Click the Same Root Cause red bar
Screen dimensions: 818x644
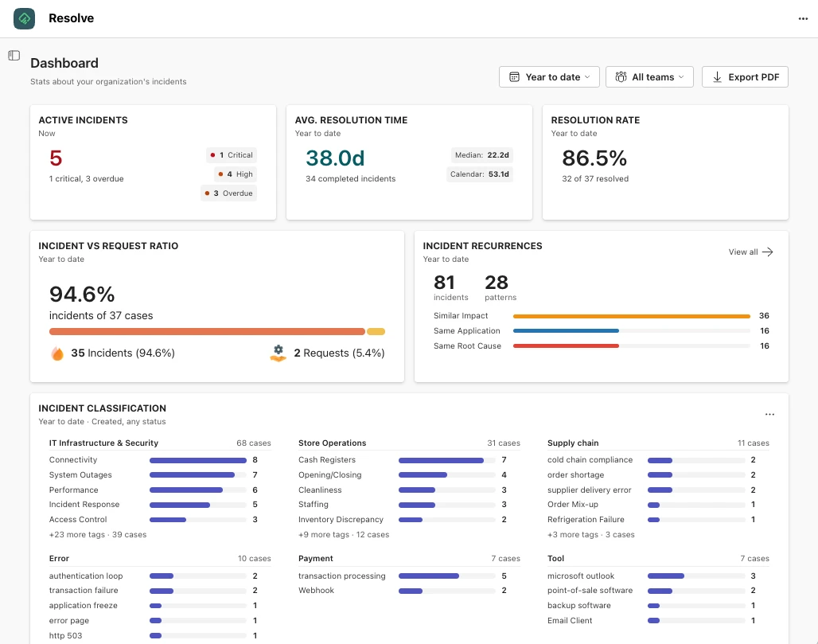[566, 346]
